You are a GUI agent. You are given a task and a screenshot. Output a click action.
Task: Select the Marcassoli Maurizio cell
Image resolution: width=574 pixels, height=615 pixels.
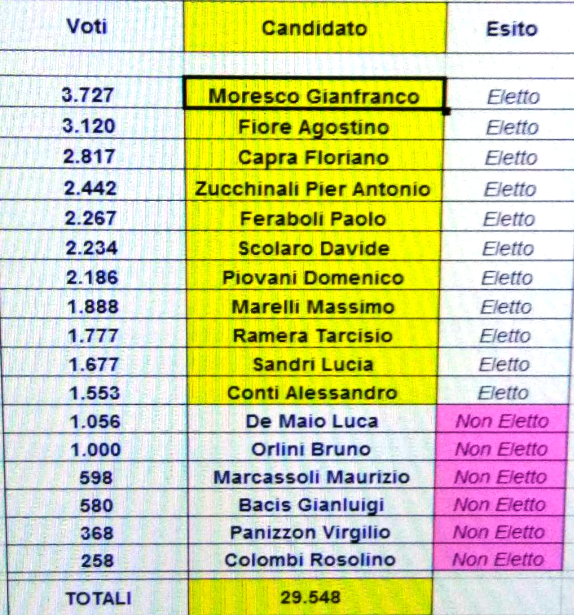pyautogui.click(x=312, y=475)
